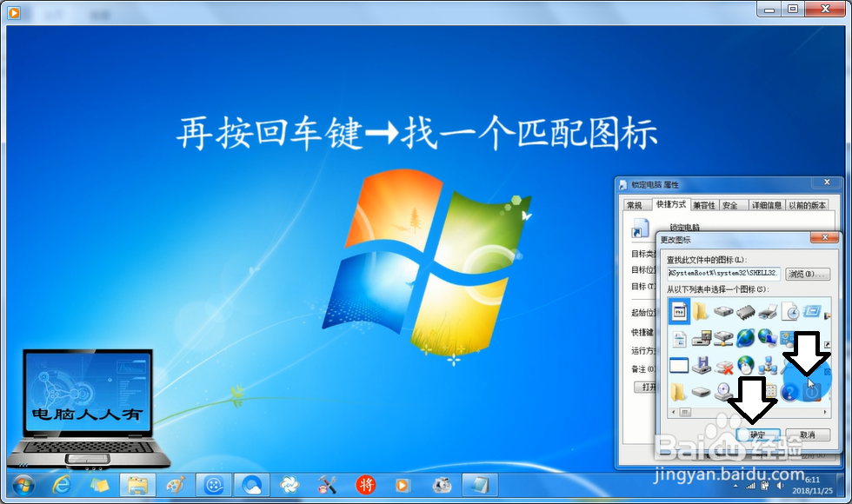Open Internet Explorer from the taskbar
Viewport: 852px width, 504px height.
62,485
